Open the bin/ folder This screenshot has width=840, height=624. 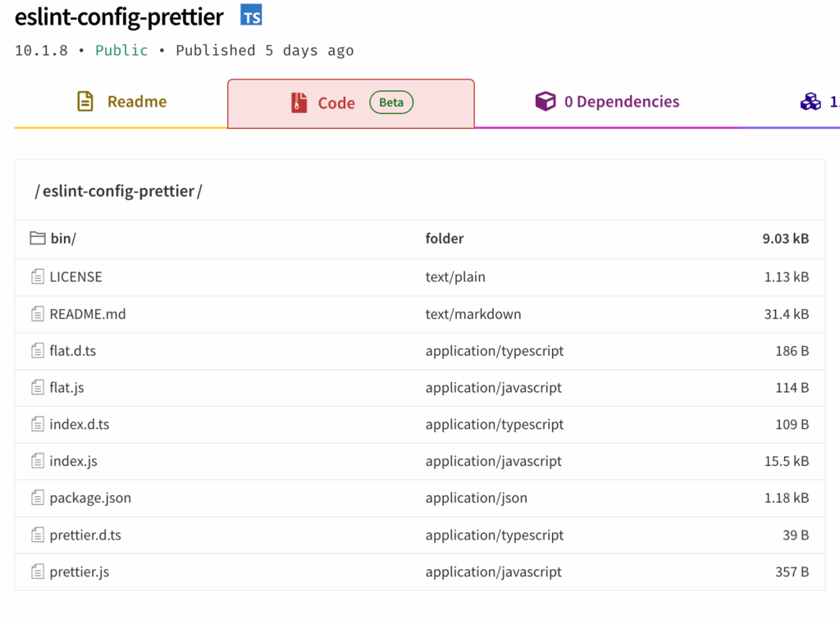63,239
